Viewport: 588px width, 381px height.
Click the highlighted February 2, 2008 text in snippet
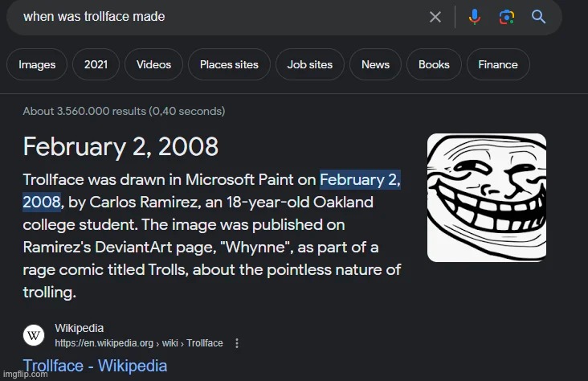(x=360, y=180)
